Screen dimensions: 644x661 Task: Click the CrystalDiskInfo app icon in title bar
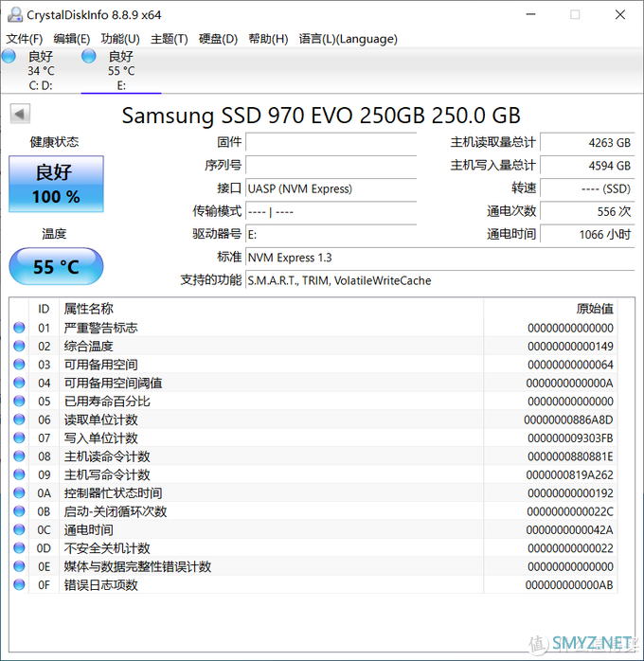coord(15,15)
